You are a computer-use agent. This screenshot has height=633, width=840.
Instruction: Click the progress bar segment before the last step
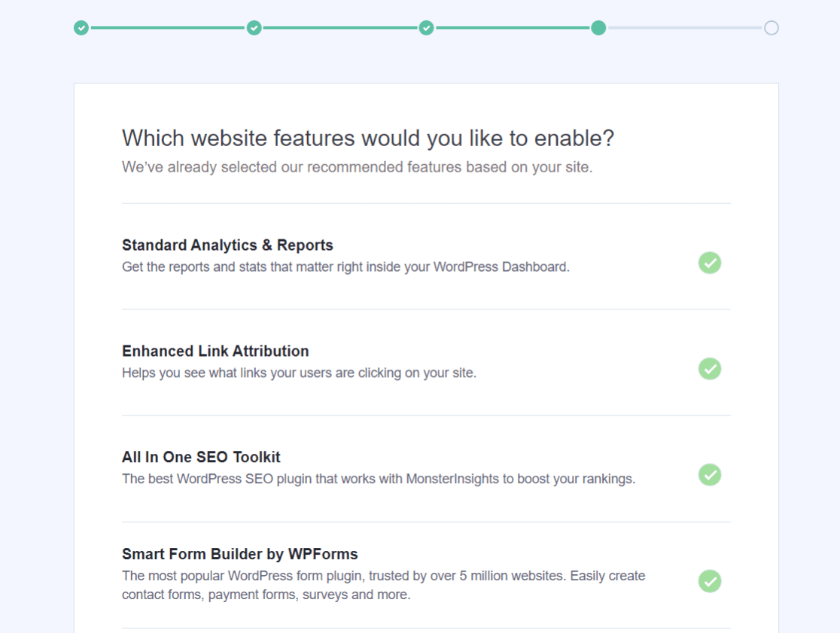pyautogui.click(x=685, y=28)
